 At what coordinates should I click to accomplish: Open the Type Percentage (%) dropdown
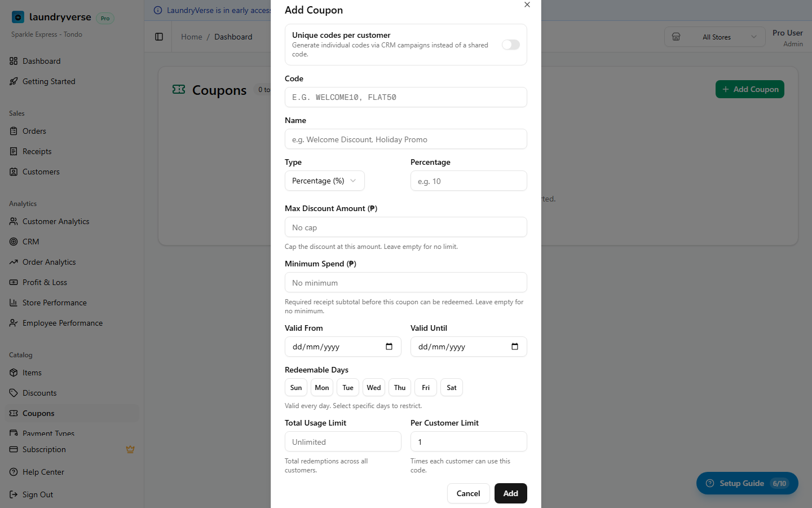click(x=325, y=181)
